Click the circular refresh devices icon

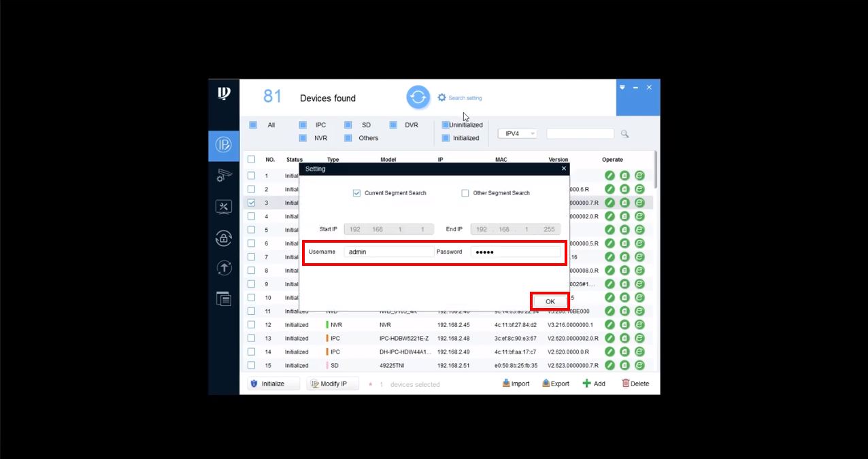(x=418, y=97)
